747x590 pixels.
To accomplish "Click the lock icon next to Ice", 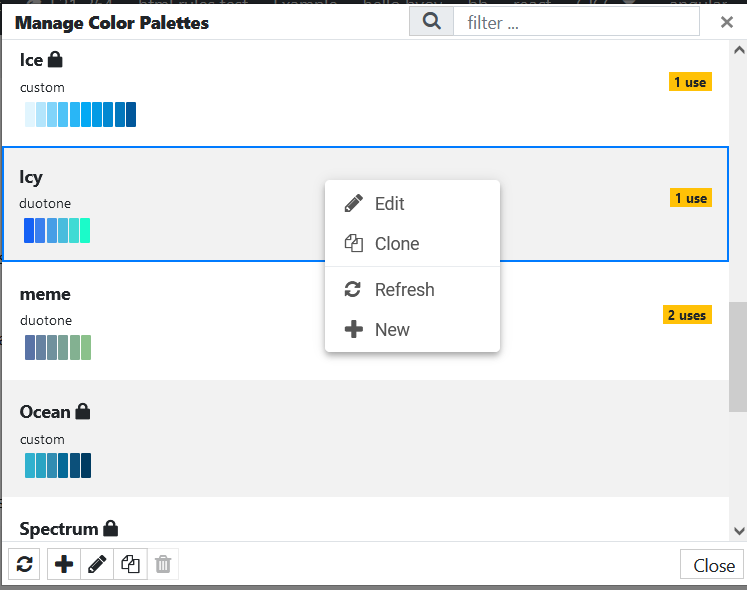I will click(55, 60).
